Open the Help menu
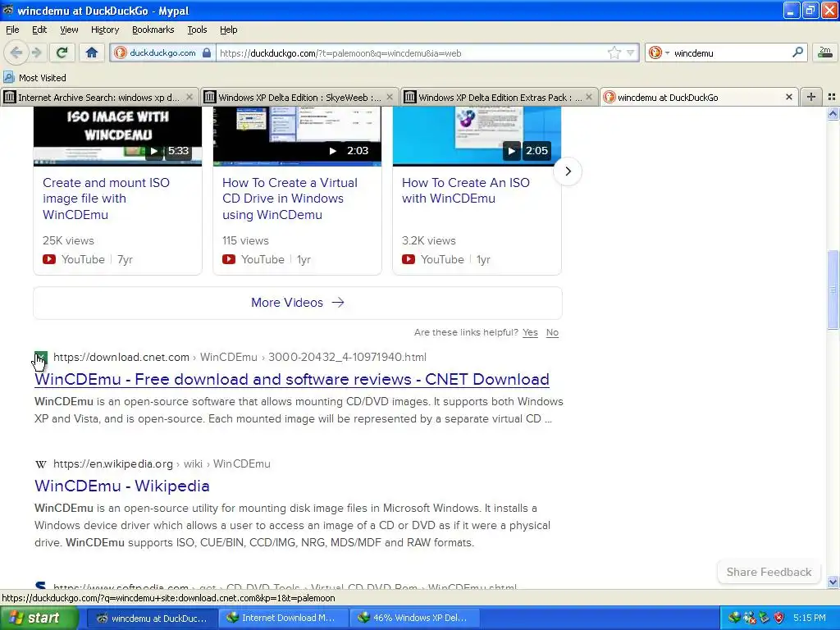 pyautogui.click(x=228, y=30)
